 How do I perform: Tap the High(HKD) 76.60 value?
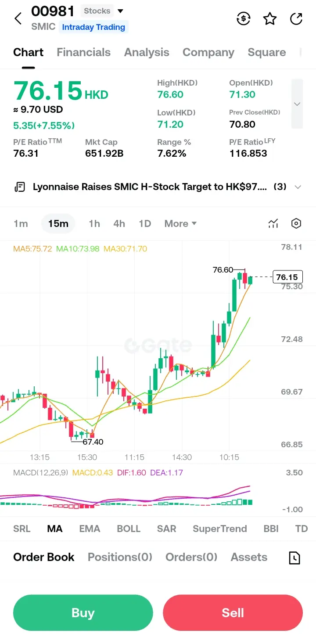(x=170, y=94)
